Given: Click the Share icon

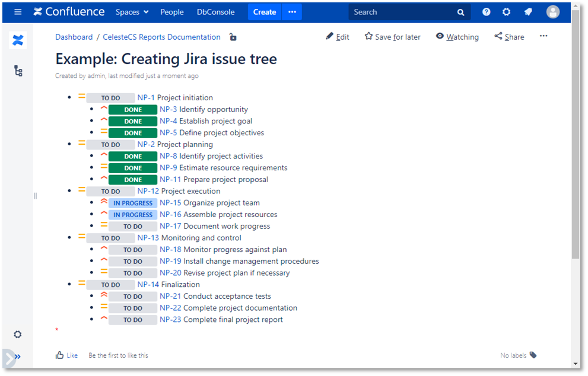Looking at the screenshot, I should tap(498, 36).
